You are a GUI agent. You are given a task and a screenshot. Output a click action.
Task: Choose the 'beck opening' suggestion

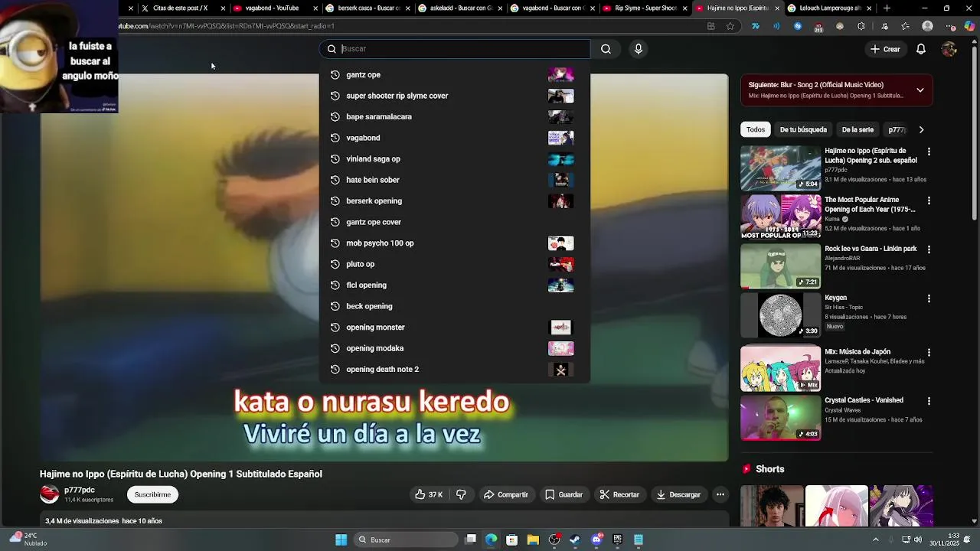pos(454,306)
